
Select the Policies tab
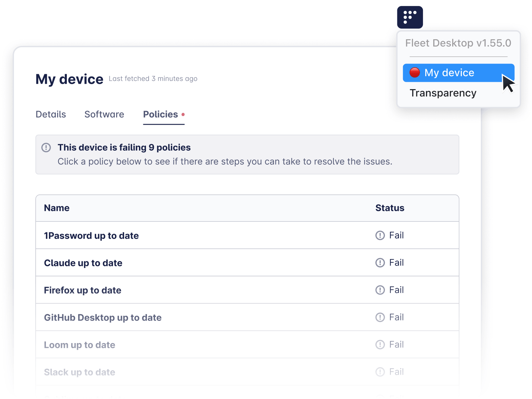[x=164, y=114]
